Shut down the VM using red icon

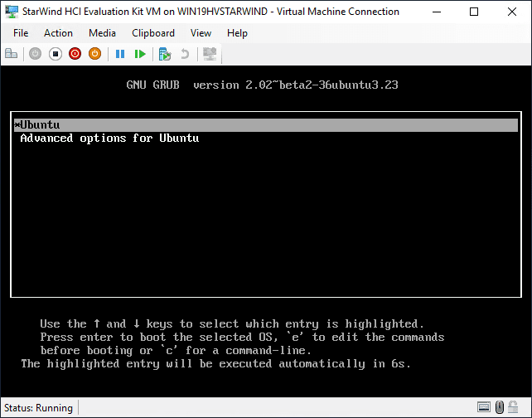[75, 54]
